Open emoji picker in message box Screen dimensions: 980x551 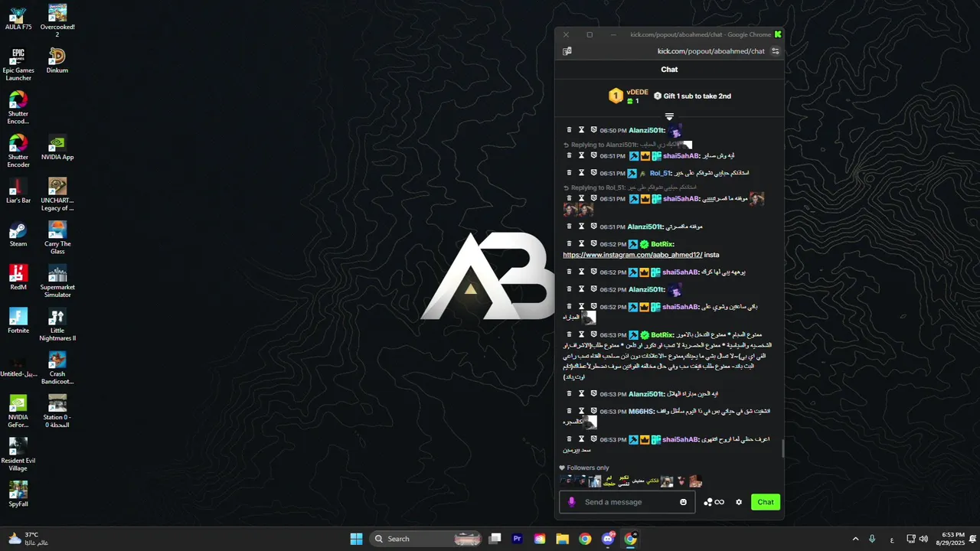[683, 502]
